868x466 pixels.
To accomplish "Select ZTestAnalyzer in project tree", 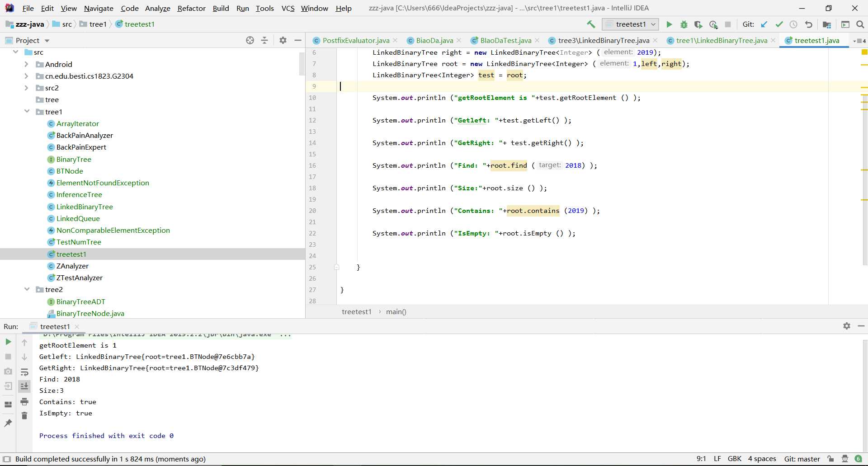I will [79, 278].
